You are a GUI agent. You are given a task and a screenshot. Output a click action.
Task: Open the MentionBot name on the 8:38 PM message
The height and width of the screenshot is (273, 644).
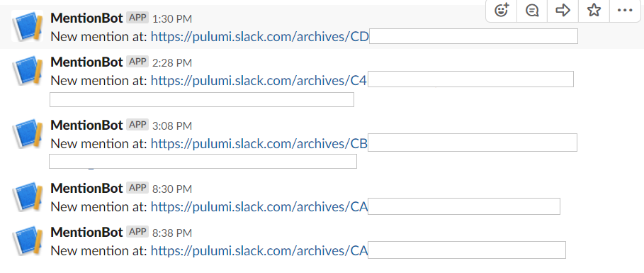click(86, 233)
